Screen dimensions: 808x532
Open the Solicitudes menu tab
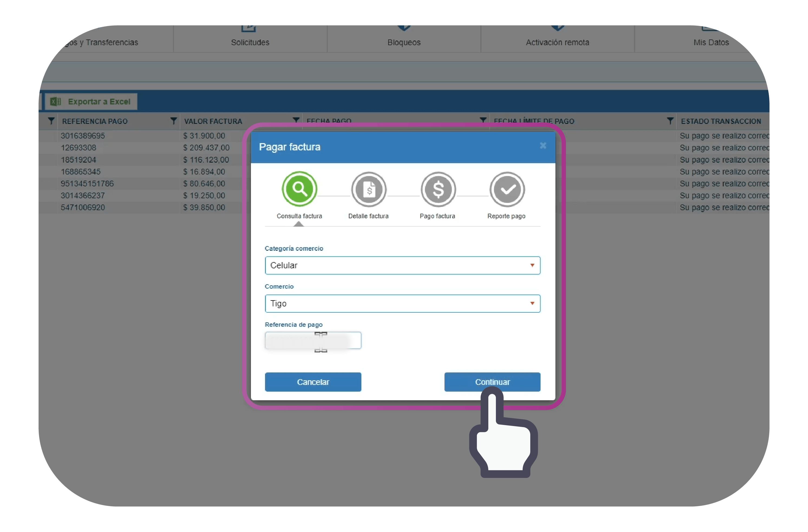pos(250,42)
